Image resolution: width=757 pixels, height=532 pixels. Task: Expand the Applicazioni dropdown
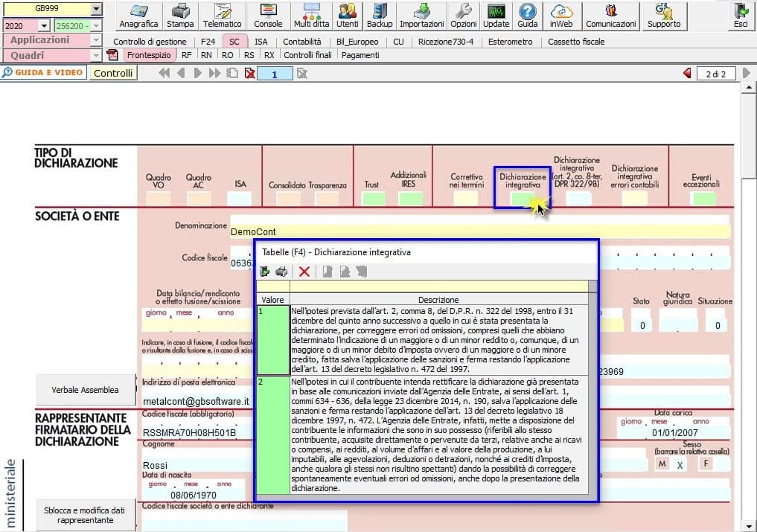(97, 40)
